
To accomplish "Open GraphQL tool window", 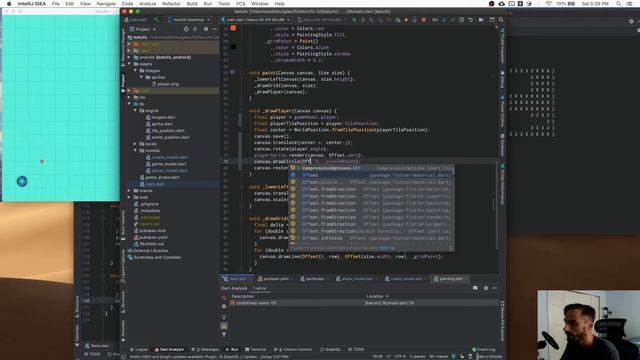I will [x=331, y=350].
